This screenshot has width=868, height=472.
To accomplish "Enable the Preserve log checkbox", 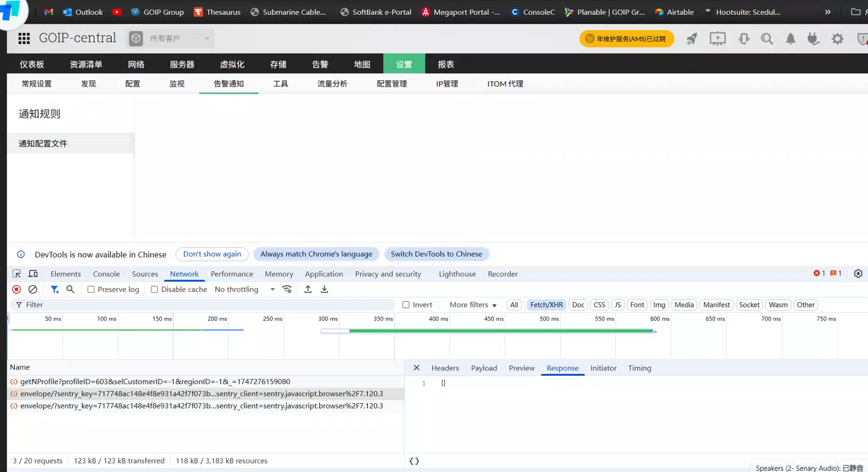I will tap(91, 290).
